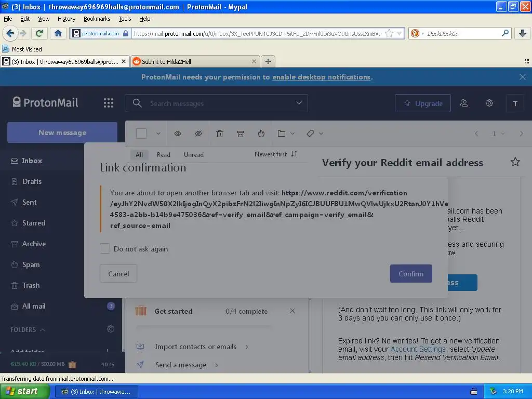
Task: Open the File menu
Action: coord(8,19)
